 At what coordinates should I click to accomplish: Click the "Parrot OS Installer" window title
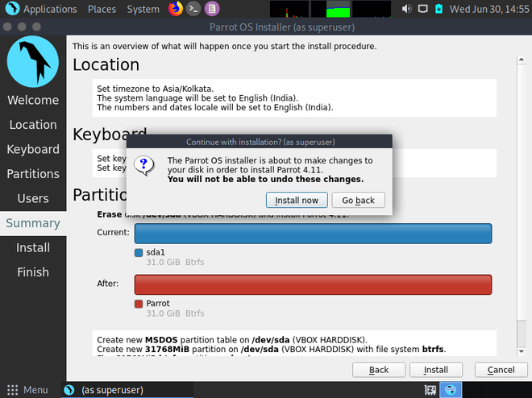coord(282,27)
